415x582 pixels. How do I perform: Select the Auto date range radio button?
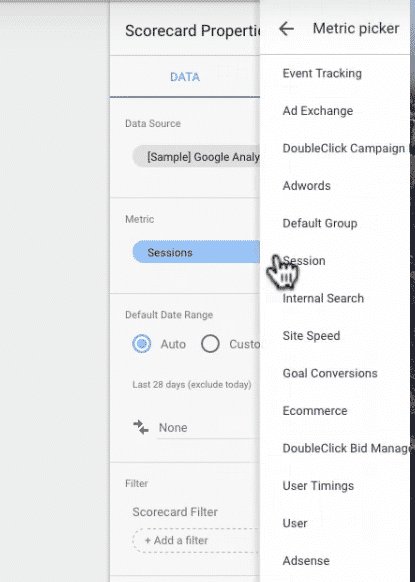pyautogui.click(x=141, y=344)
